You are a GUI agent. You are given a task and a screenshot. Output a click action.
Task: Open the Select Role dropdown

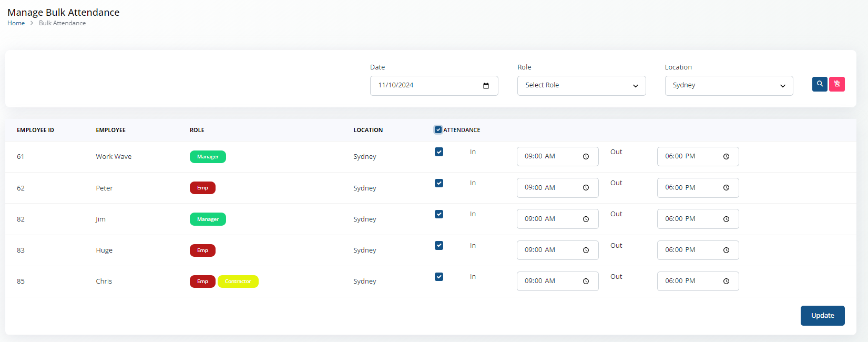[x=581, y=86]
